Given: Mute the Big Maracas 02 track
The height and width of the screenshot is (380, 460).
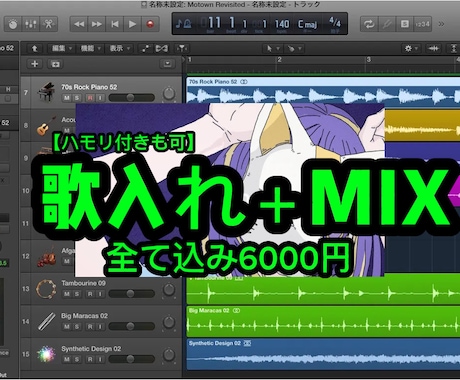Looking at the screenshot, I should click(67, 327).
